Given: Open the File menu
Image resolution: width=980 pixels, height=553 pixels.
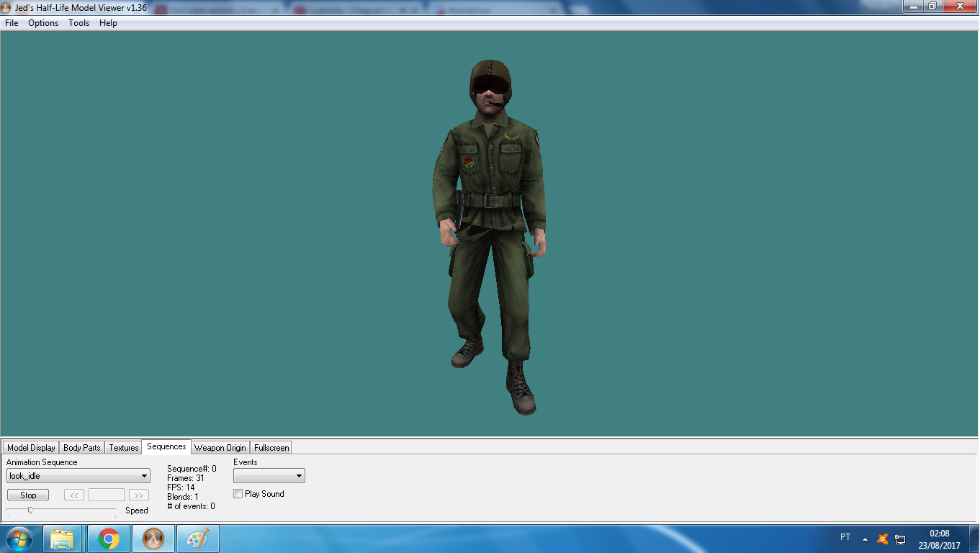Looking at the screenshot, I should coord(12,23).
